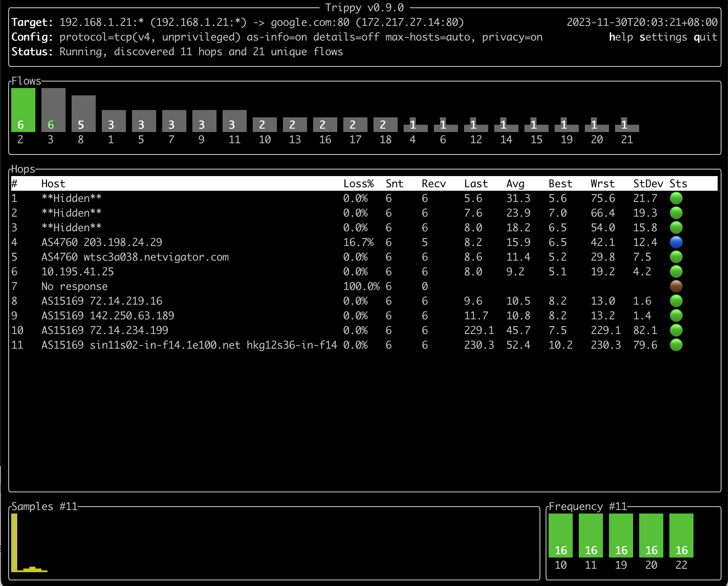
Task: Click the Last column header
Action: pyautogui.click(x=476, y=183)
